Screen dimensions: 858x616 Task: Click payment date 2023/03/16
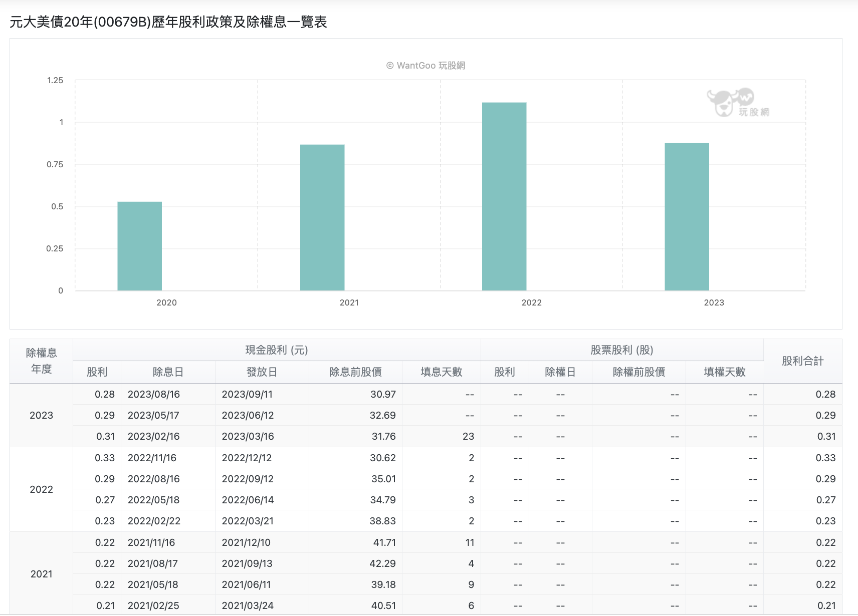click(248, 437)
